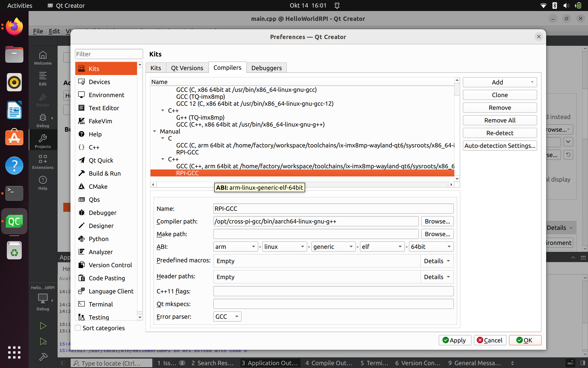Open the Add compiler dropdown button
Image resolution: width=588 pixels, height=368 pixels.
point(500,82)
